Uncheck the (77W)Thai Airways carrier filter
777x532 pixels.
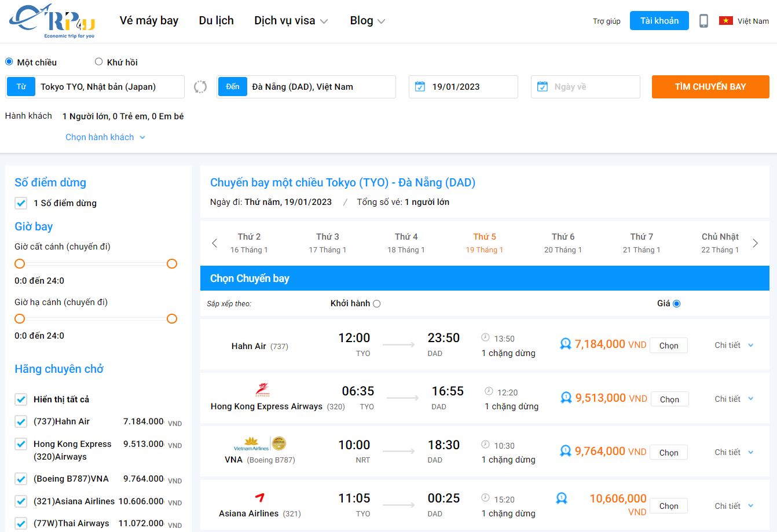point(21,523)
